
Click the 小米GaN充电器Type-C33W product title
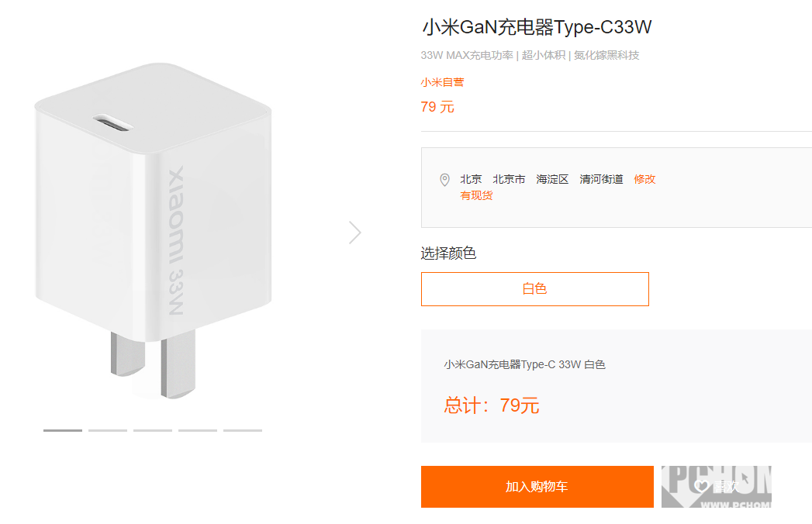pyautogui.click(x=537, y=27)
